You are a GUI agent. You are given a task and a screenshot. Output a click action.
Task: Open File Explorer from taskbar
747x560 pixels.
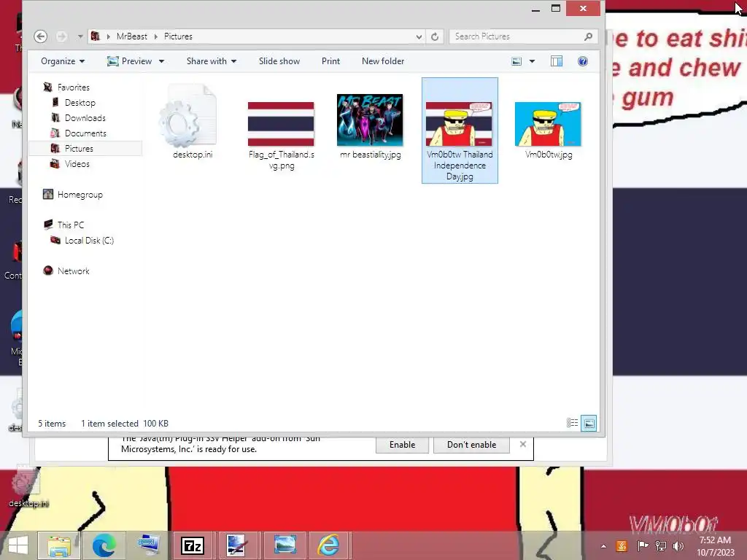[x=59, y=545]
